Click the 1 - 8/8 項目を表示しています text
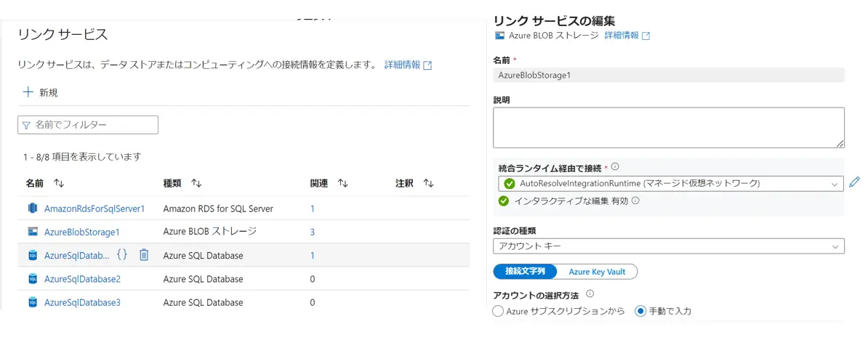Image resolution: width=868 pixels, height=348 pixels. click(82, 157)
